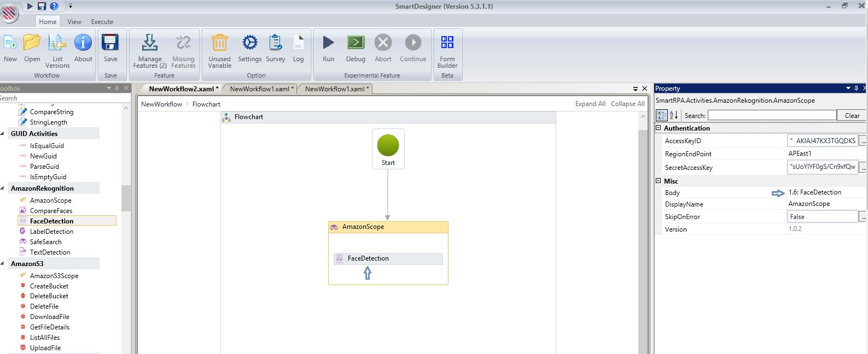Collapse the Misc property section
The height and width of the screenshot is (354, 868).
coord(659,181)
